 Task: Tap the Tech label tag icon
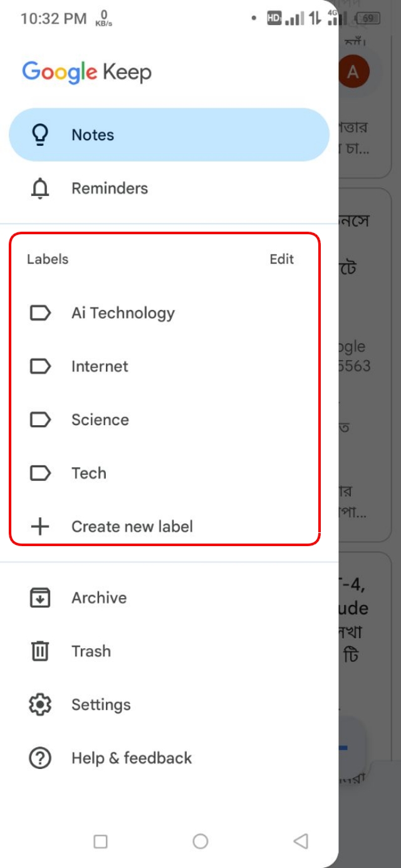pyautogui.click(x=41, y=473)
